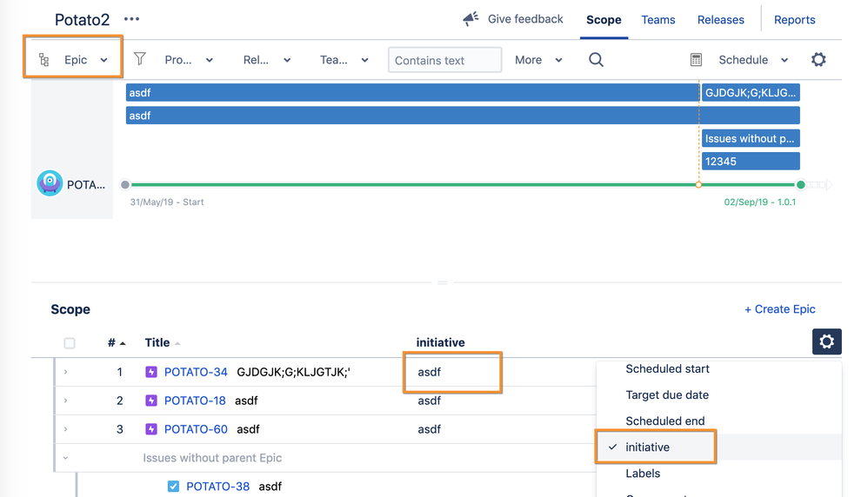Image resolution: width=868 pixels, height=497 pixels.
Task: Expand the POTATO-18 row
Action: pyautogui.click(x=65, y=401)
